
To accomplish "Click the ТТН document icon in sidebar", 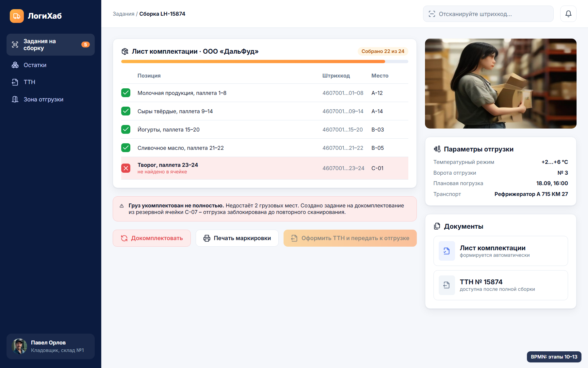I will (15, 82).
